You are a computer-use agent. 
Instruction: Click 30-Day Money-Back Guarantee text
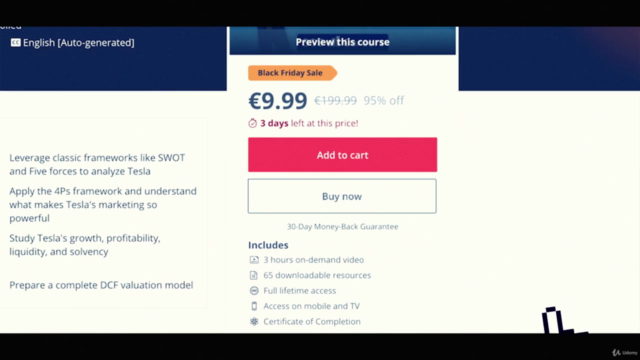pyautogui.click(x=342, y=227)
